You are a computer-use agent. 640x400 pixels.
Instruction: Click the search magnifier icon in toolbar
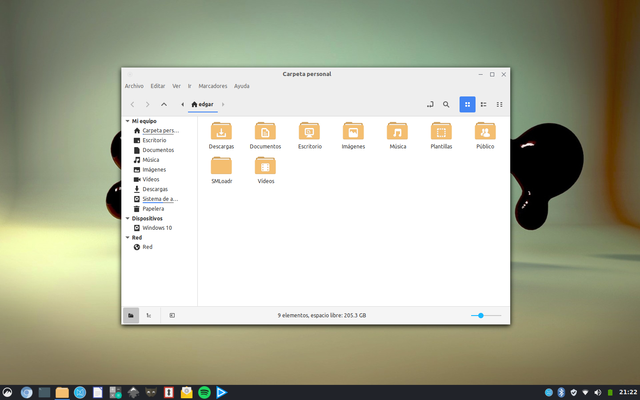pyautogui.click(x=446, y=104)
